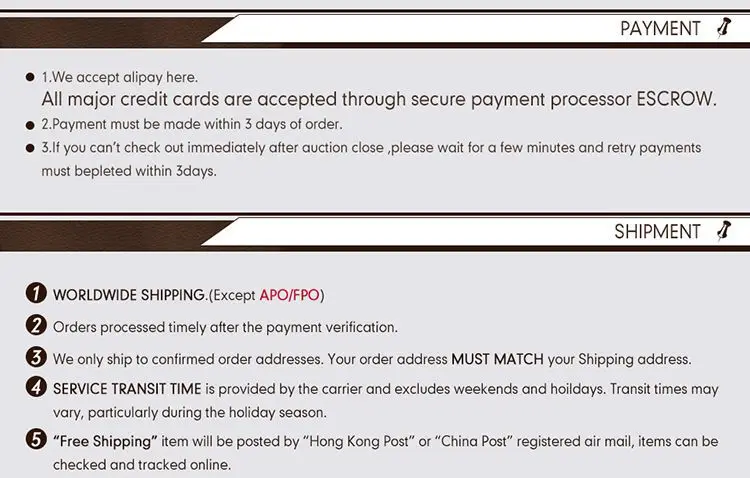Click the SHIPMENT section heading
750x478 pixels.
coord(657,232)
